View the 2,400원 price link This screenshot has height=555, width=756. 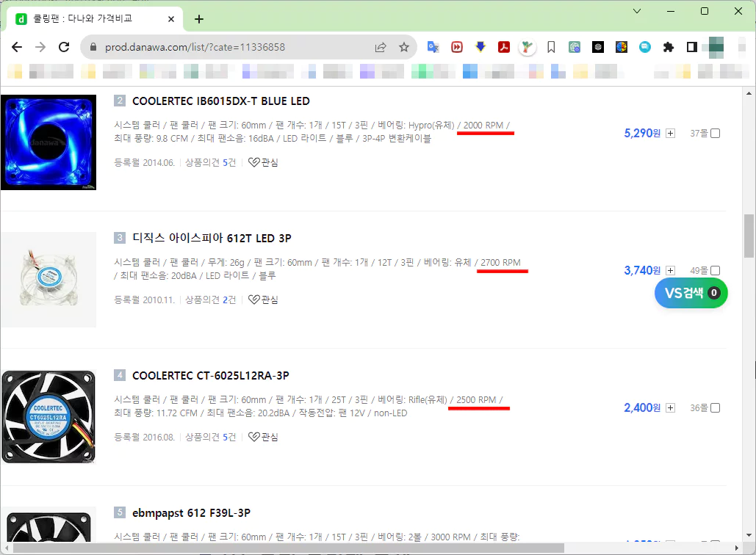point(642,407)
